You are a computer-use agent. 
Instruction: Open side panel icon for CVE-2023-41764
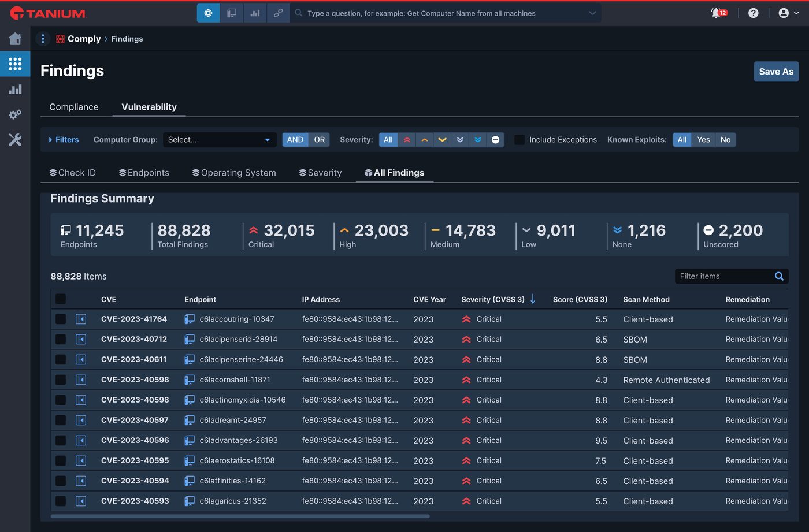coord(81,319)
